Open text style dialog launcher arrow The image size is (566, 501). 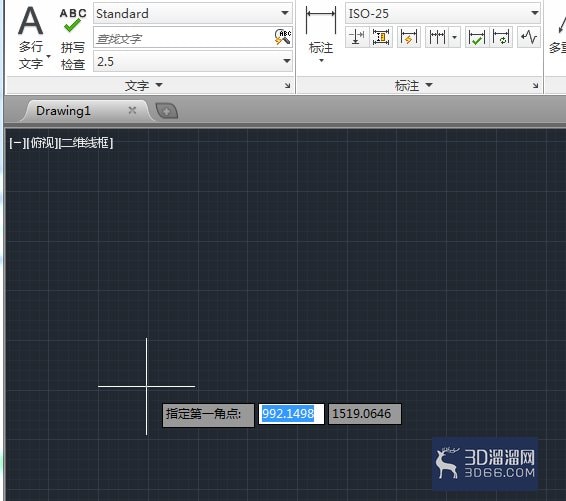coord(287,86)
